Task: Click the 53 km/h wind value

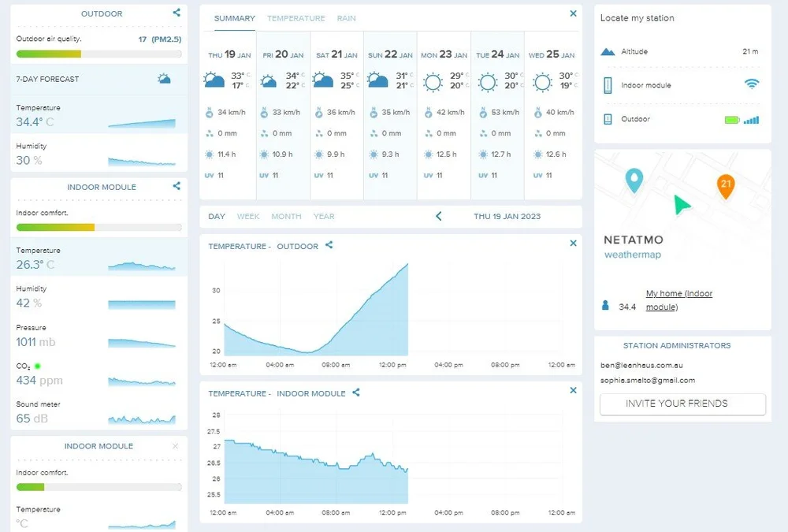Action: (x=505, y=112)
